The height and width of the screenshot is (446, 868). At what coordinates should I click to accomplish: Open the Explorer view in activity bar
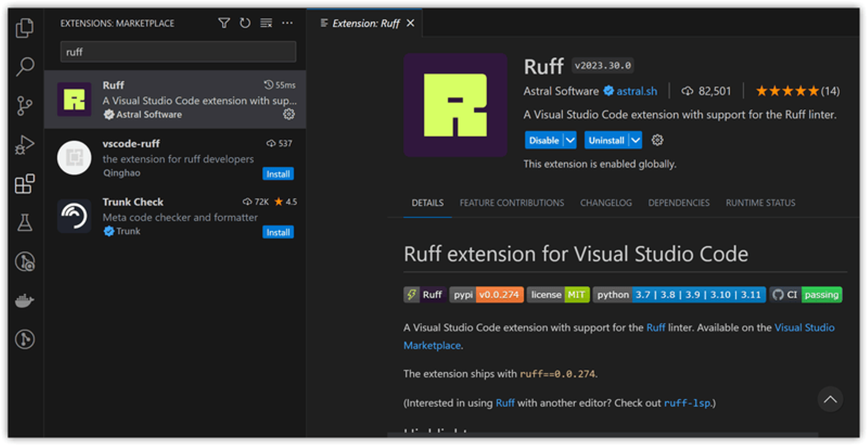tap(24, 28)
